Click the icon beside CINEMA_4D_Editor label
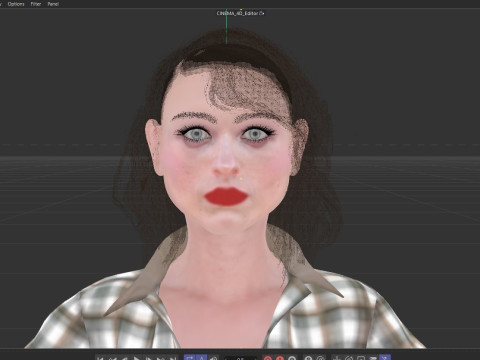 pos(262,13)
